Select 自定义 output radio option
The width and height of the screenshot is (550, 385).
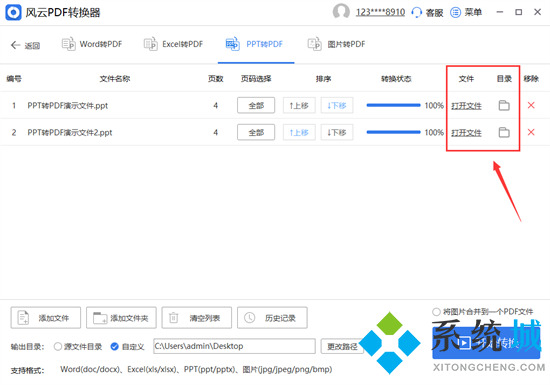[x=127, y=347]
